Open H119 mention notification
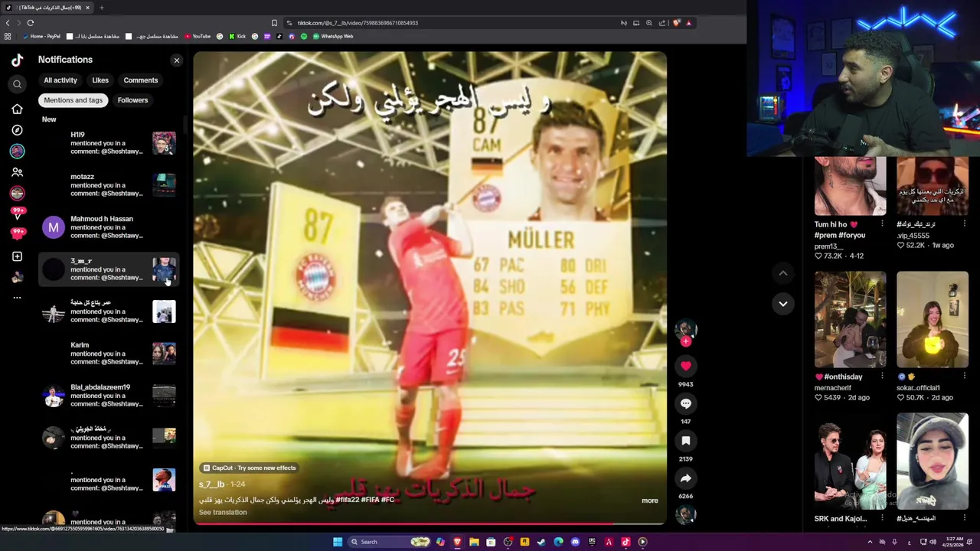 click(x=108, y=143)
